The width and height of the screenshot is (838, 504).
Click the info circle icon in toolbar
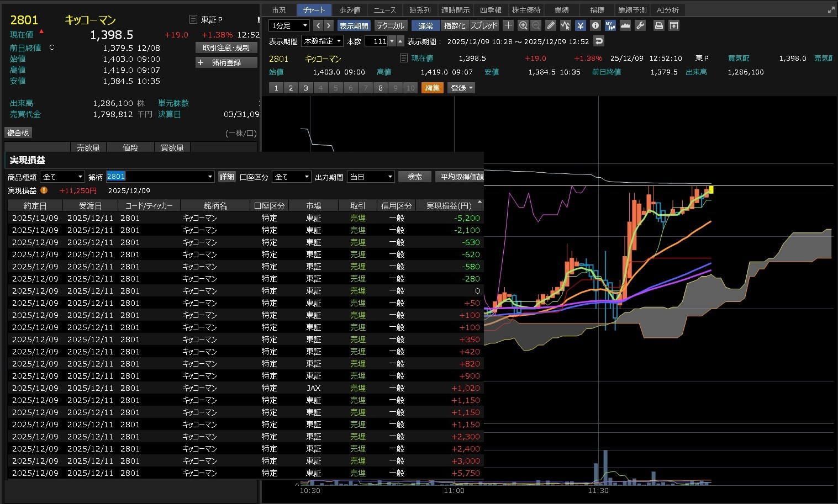tap(595, 25)
